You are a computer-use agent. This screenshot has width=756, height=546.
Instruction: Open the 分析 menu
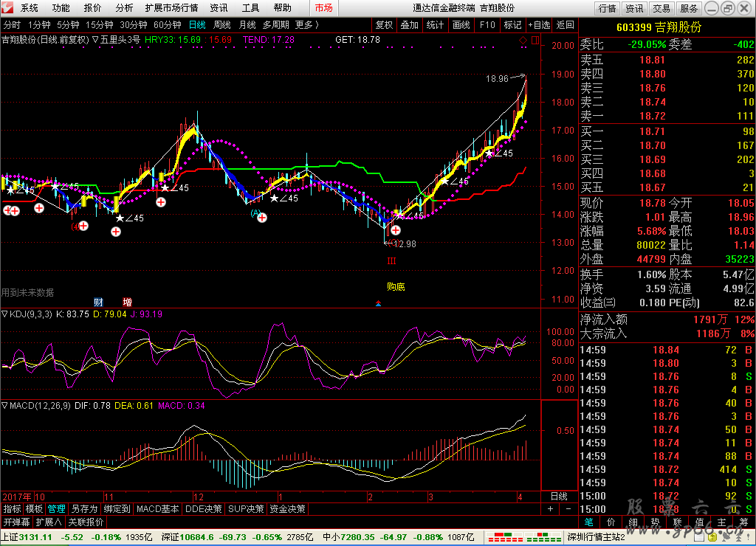point(124,8)
